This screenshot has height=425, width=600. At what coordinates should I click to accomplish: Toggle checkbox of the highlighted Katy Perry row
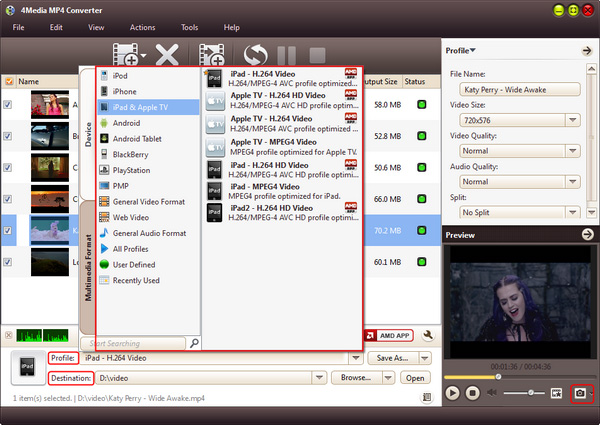click(x=8, y=232)
